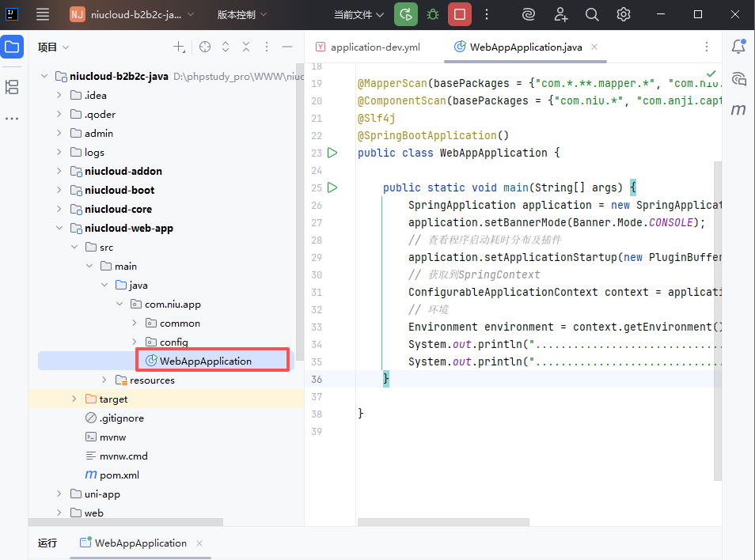Viewport: 755px width, 560px height.
Task: Open the Structure tool window
Action: pos(12,86)
